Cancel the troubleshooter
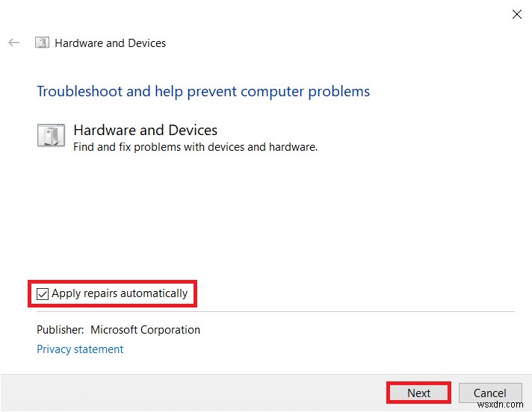 pyautogui.click(x=489, y=393)
